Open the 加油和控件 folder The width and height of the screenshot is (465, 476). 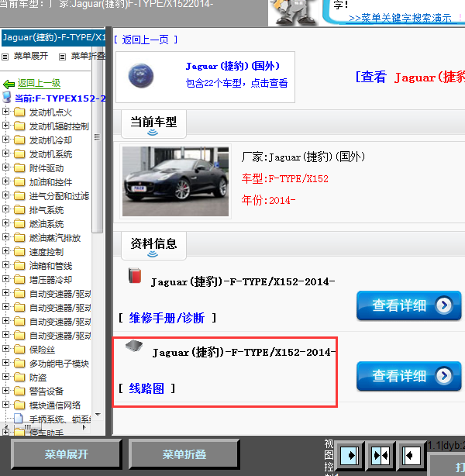(x=50, y=182)
